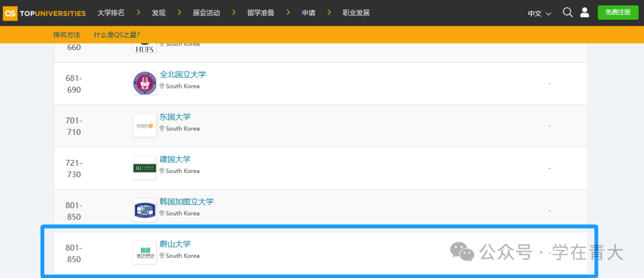644x278 pixels.
Task: Click South Korea under 全北国立大学
Action: click(183, 87)
